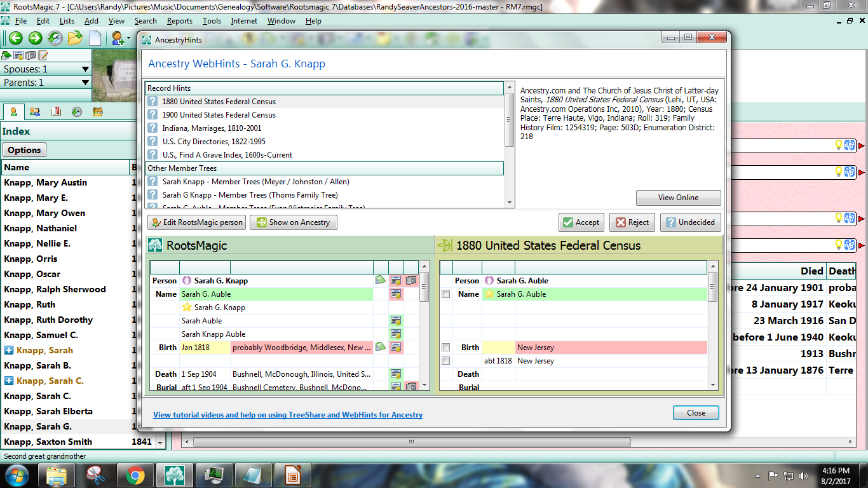
Task: Expand the Knapp, Sarah tree entry
Action: pyautogui.click(x=8, y=351)
